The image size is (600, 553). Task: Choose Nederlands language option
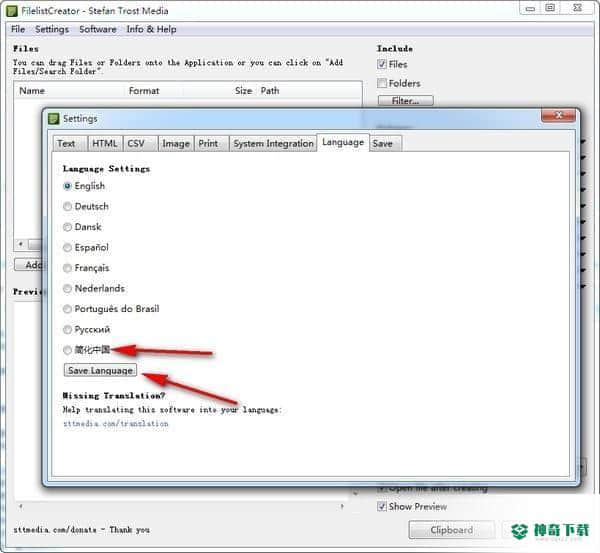click(67, 288)
